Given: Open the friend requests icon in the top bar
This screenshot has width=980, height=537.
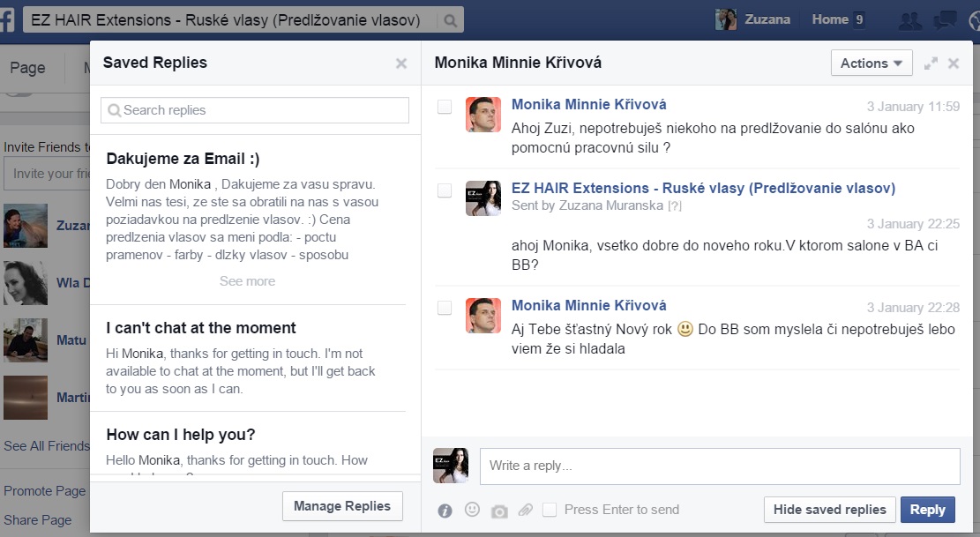Looking at the screenshot, I should pos(909,19).
